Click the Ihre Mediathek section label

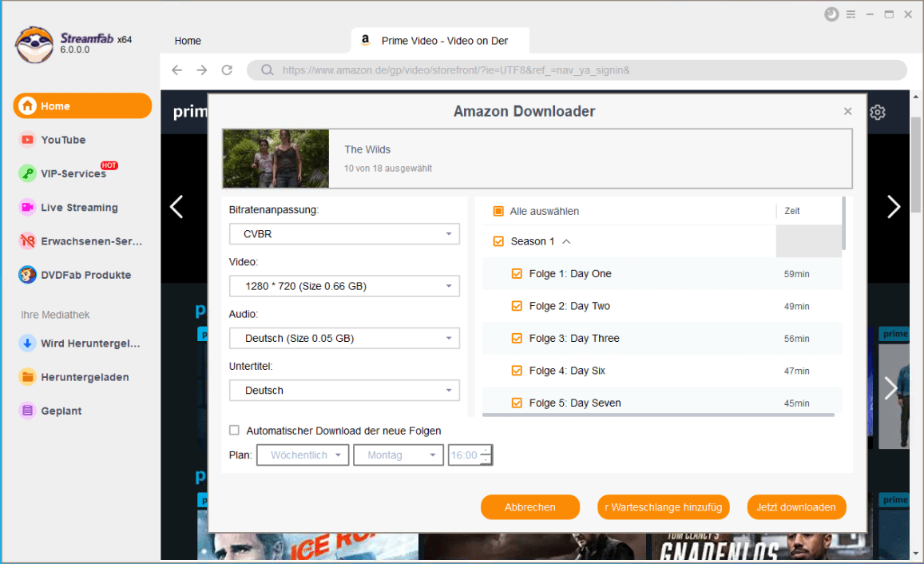pos(55,315)
